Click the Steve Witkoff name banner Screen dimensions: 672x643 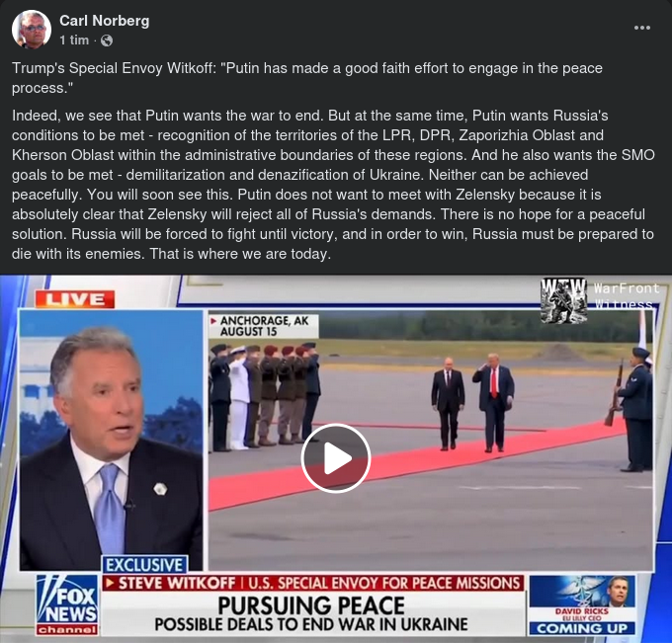(x=313, y=583)
